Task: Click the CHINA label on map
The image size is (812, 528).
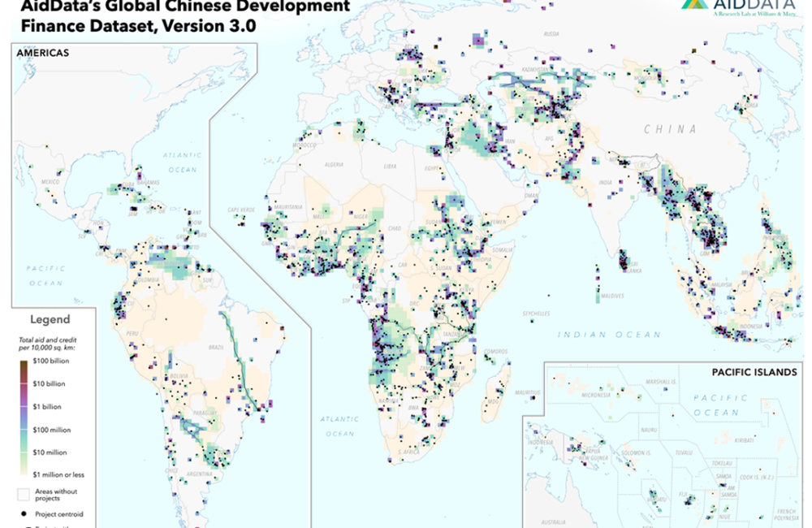Action: pyautogui.click(x=670, y=129)
